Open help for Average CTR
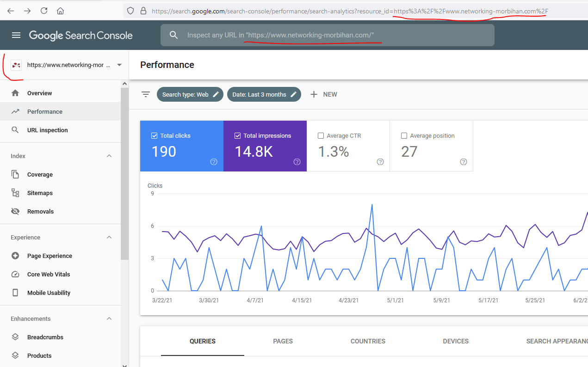This screenshot has width=588, height=367. pyautogui.click(x=380, y=162)
